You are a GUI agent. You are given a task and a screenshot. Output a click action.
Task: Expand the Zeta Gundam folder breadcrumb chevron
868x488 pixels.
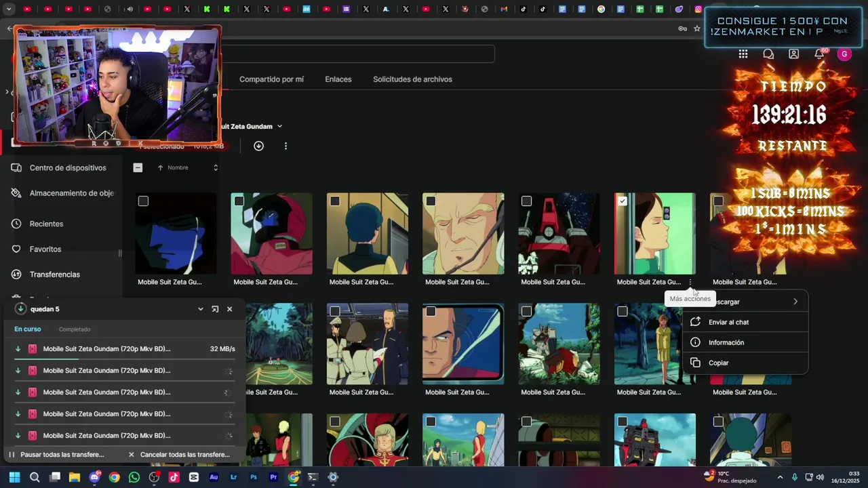(x=279, y=126)
